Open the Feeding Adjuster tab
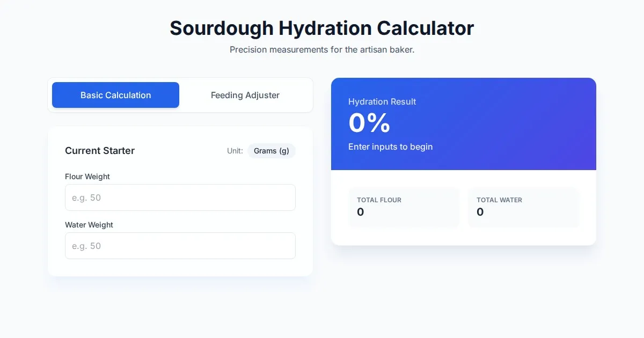 coord(245,95)
